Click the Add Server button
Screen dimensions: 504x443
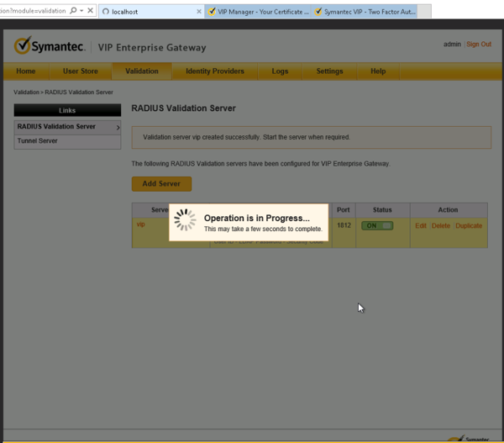[161, 183]
